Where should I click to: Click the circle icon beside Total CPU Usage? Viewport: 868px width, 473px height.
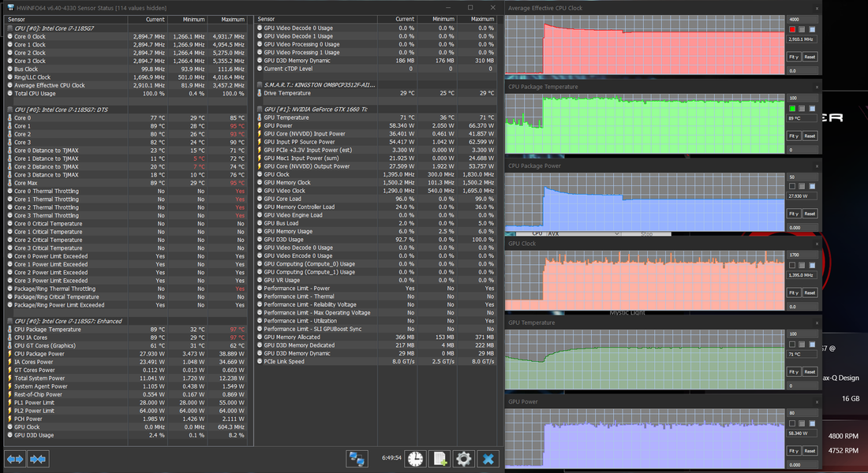tap(10, 94)
